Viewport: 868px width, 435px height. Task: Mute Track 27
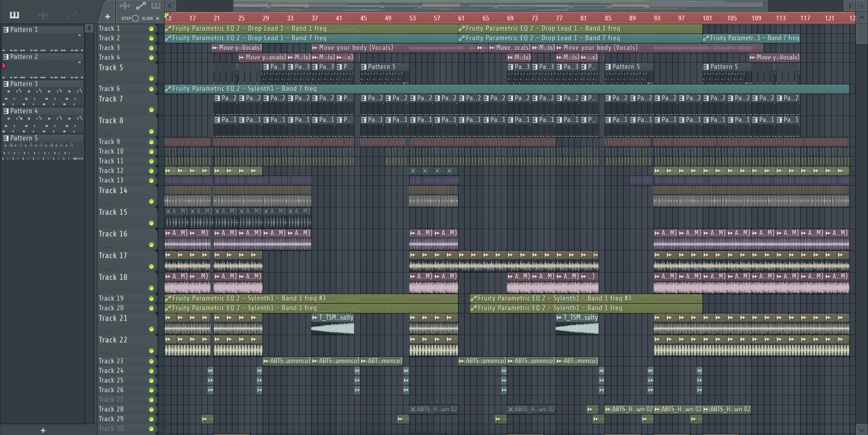tap(152, 400)
